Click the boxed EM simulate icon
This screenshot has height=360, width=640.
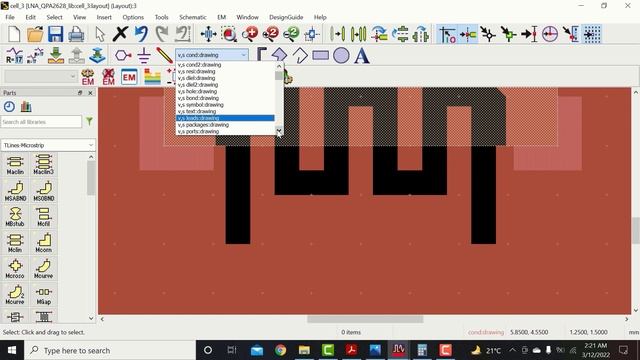pos(129,77)
